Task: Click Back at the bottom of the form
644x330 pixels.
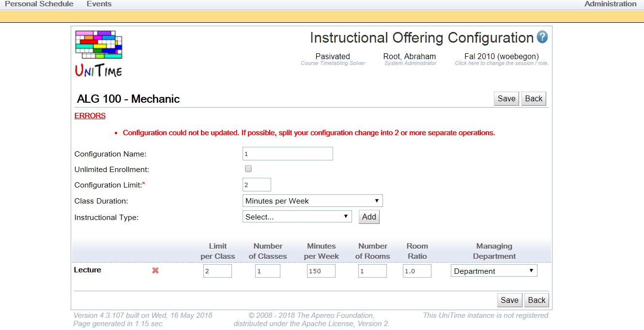Action: [536, 299]
